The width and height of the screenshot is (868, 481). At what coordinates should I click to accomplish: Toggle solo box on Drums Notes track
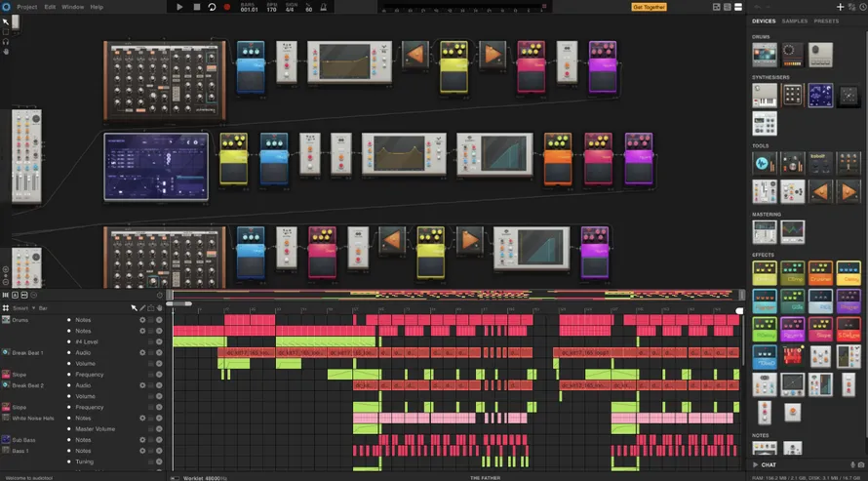pyautogui.click(x=150, y=320)
